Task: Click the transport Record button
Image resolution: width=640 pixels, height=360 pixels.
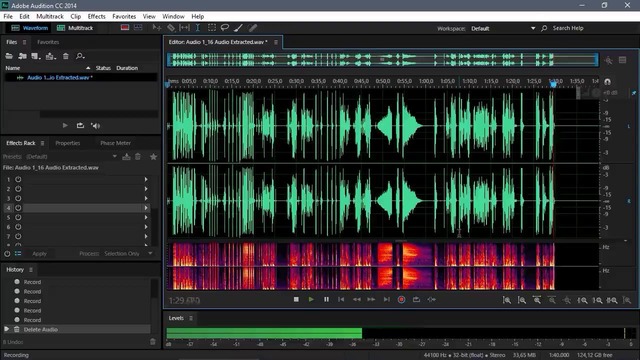Action: (401, 300)
